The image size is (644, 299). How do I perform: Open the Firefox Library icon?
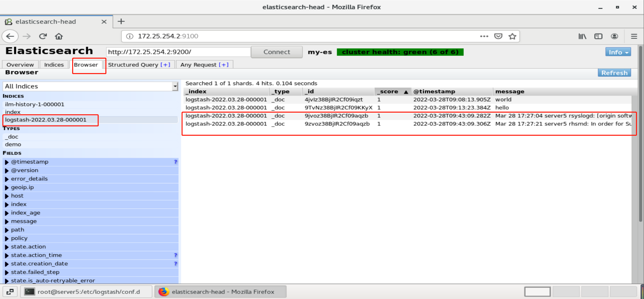coord(582,36)
